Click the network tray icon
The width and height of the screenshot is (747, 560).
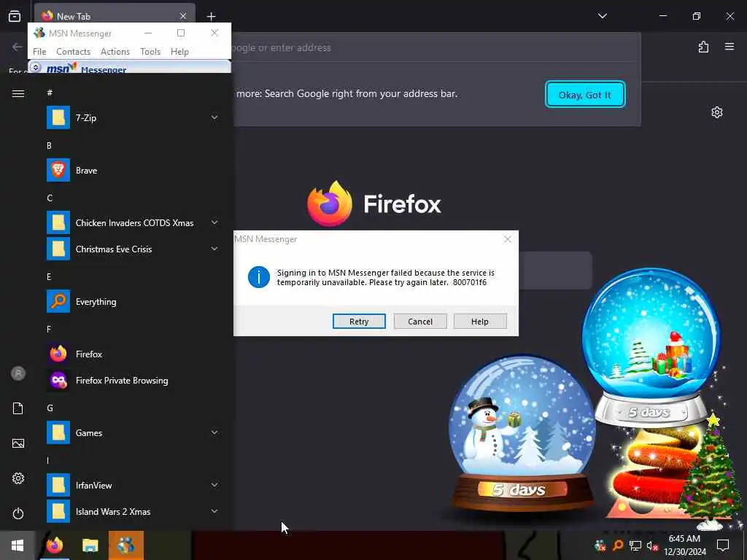pyautogui.click(x=635, y=545)
